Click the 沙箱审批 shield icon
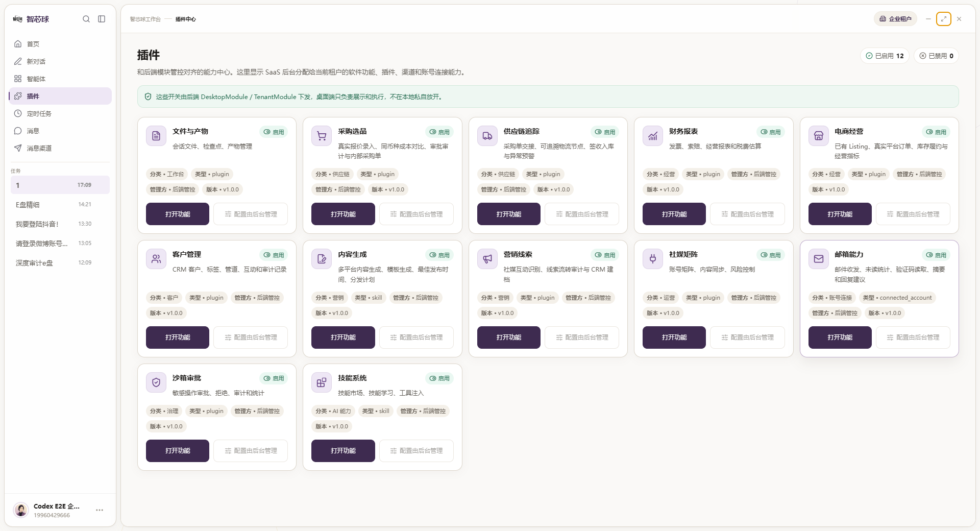Viewport: 980px width, 531px height. [156, 382]
